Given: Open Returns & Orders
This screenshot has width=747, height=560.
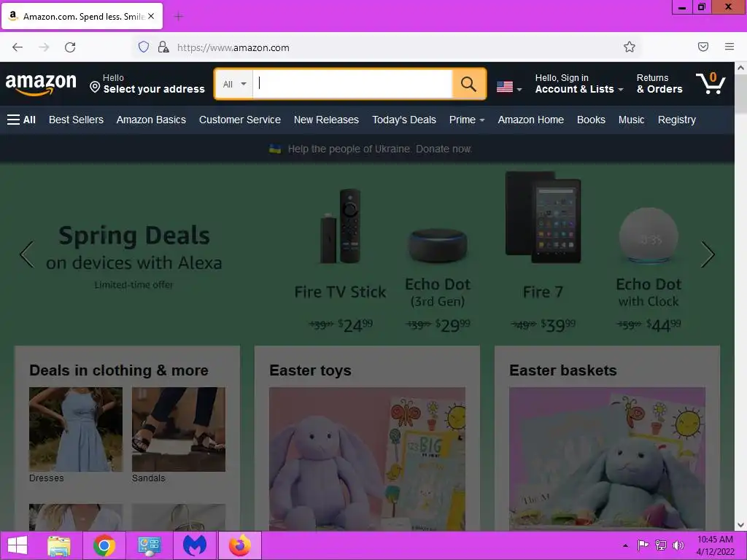Looking at the screenshot, I should click(x=659, y=84).
